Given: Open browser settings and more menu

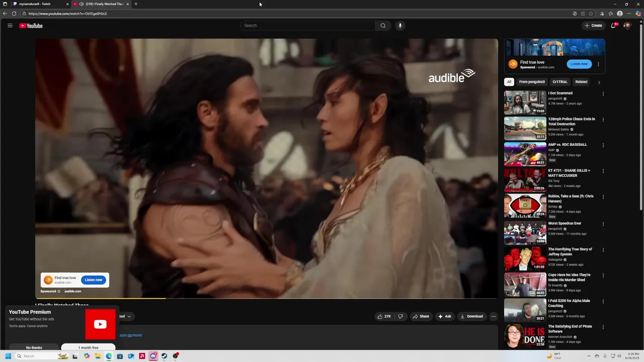Looking at the screenshot, I should tap(629, 14).
